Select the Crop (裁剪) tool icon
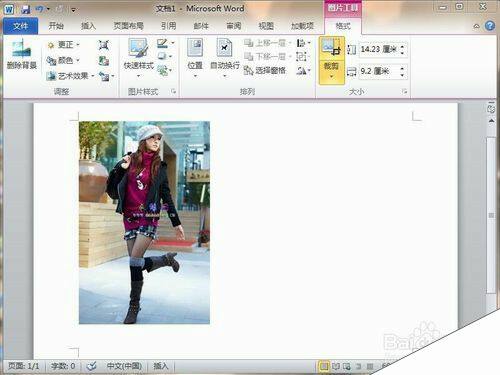This screenshot has width=500, height=375. 331,48
